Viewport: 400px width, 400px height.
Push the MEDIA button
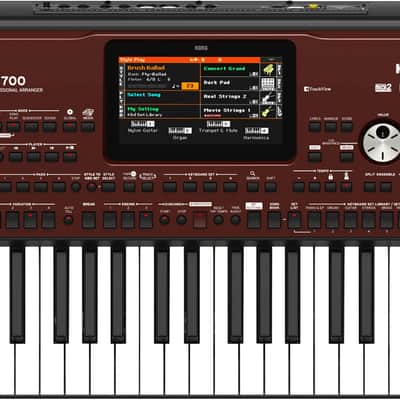[88, 127]
